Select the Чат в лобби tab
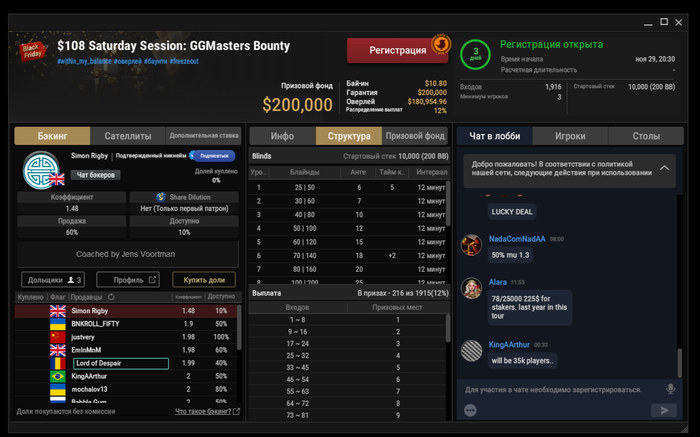This screenshot has height=437, width=700. click(495, 136)
